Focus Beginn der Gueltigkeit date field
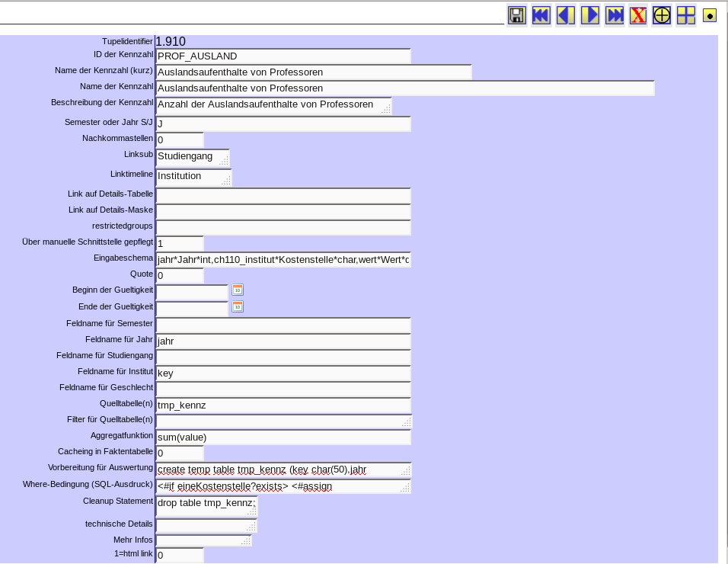The image size is (728, 564). pos(192,292)
